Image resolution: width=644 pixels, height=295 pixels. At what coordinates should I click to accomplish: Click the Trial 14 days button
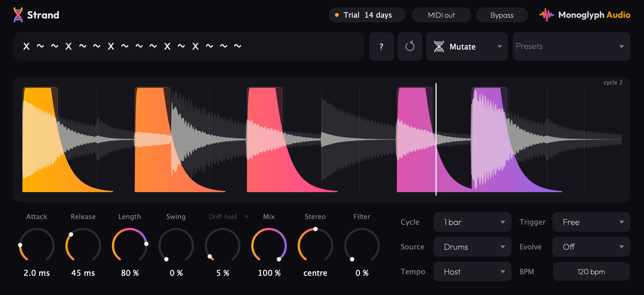click(x=367, y=15)
